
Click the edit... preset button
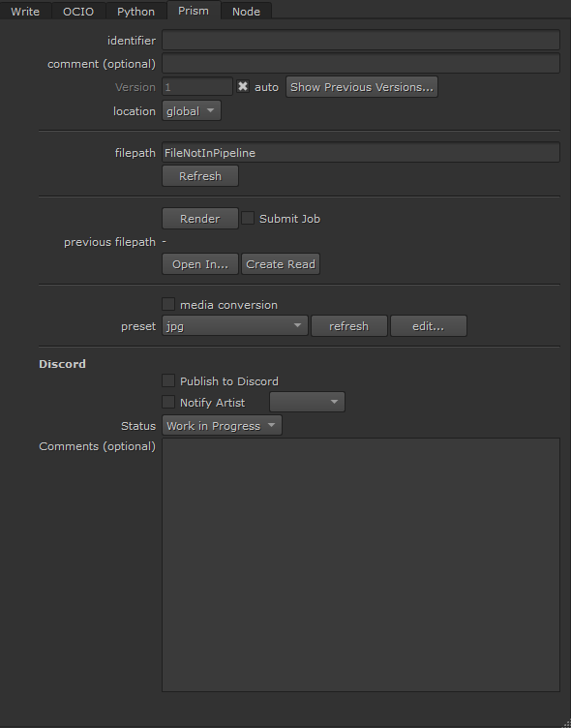click(428, 326)
